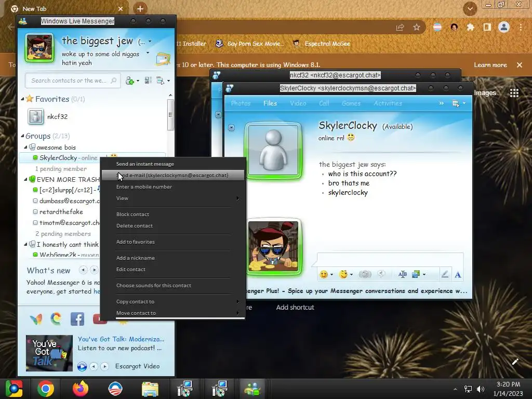Click the '2 pending members' text
Viewport: 532px width, 399px height.
tap(63, 234)
